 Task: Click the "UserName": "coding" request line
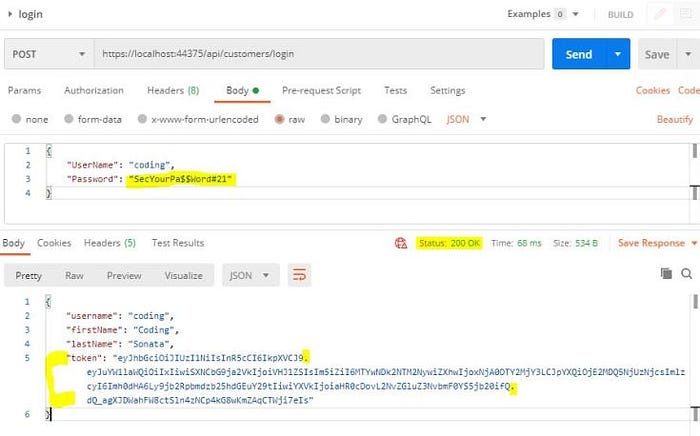click(x=121, y=165)
